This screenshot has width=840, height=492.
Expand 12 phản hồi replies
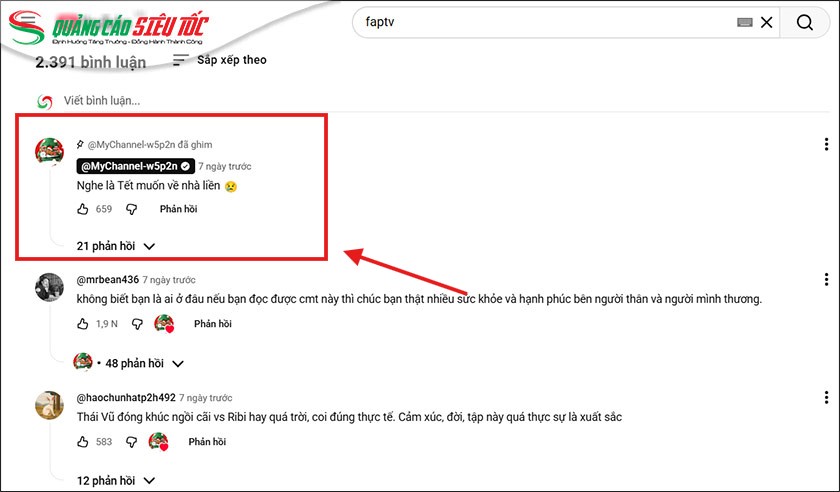[116, 480]
